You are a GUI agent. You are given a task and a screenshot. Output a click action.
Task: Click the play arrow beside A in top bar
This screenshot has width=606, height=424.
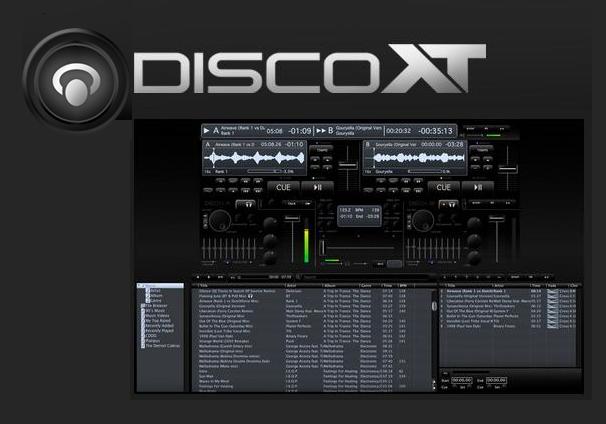[206, 131]
